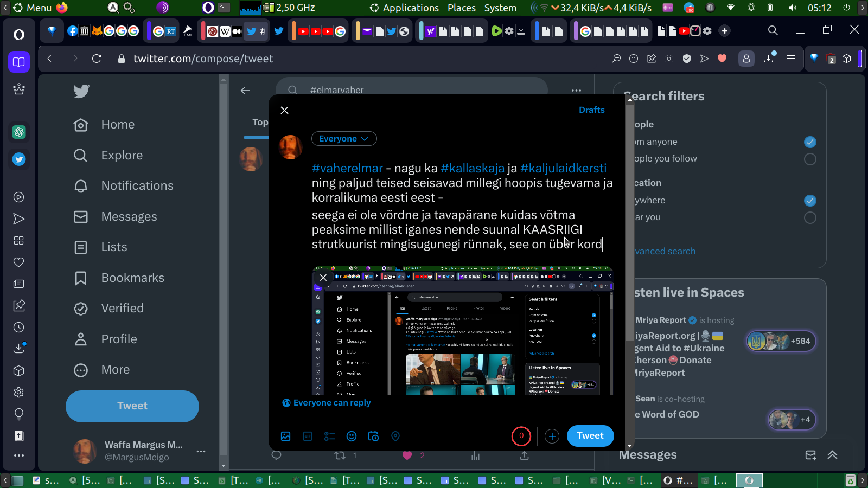Screen dimensions: 868x488
Task: Go back from search results arrow
Action: click(245, 91)
